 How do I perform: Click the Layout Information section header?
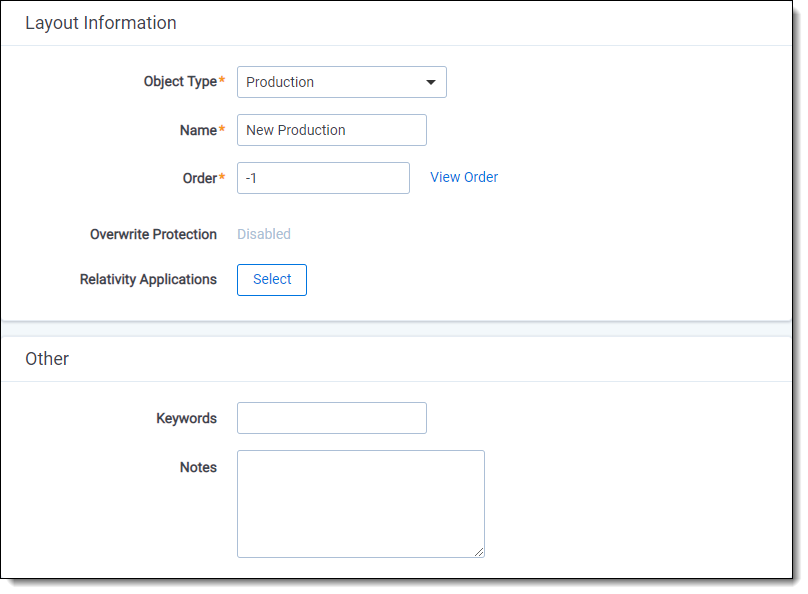click(101, 23)
